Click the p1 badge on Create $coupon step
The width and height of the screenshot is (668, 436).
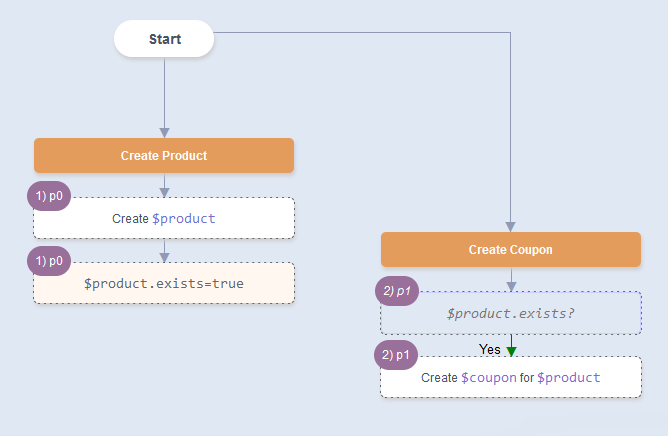[x=396, y=355]
